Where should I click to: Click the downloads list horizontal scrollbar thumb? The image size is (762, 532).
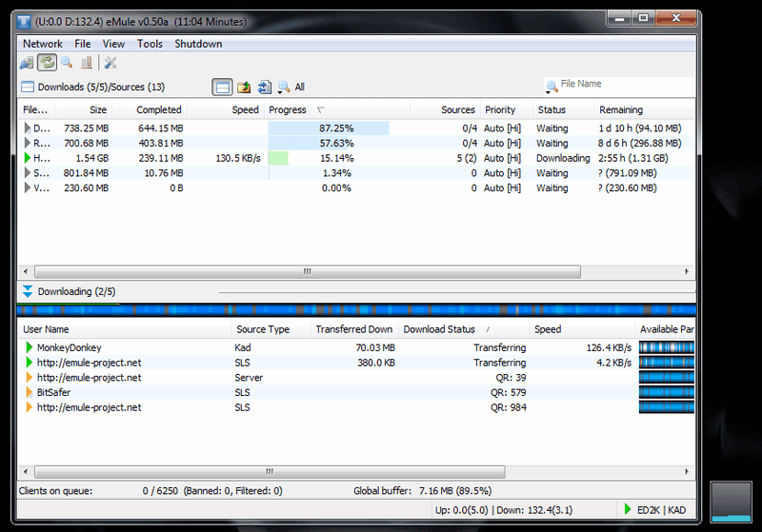click(x=308, y=271)
